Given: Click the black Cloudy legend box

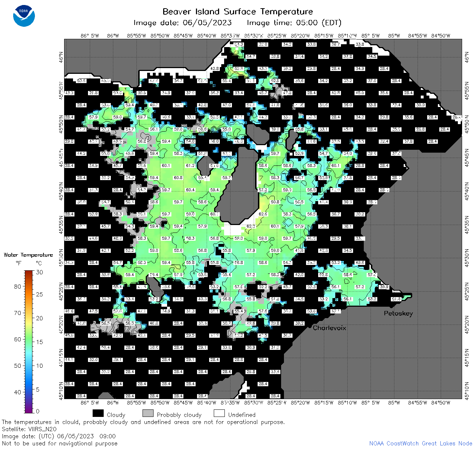Looking at the screenshot, I should point(98,413).
